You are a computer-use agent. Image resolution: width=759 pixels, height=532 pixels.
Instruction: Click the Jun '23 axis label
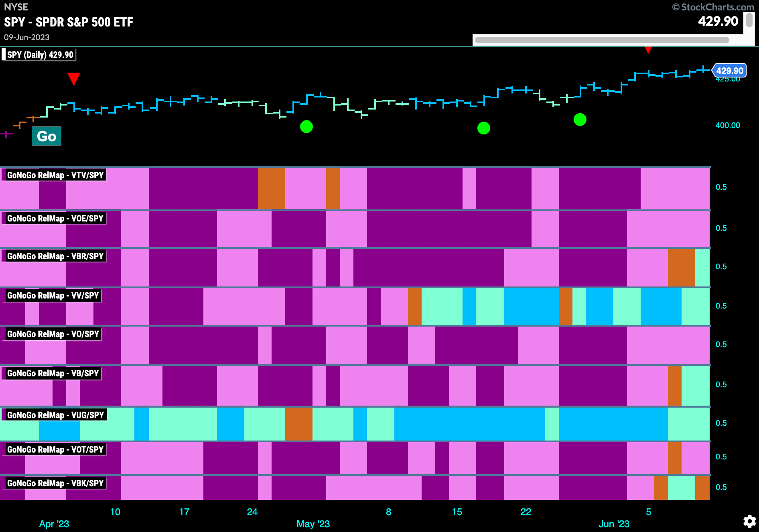click(614, 524)
